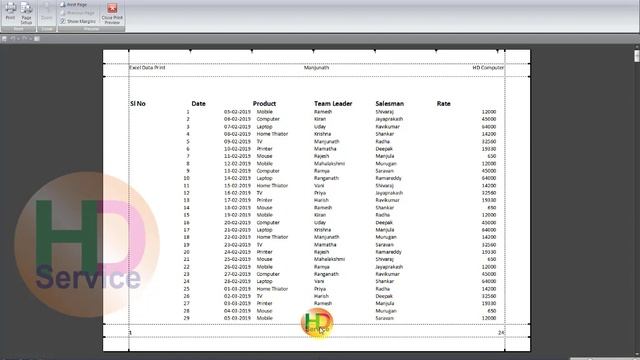Image resolution: width=640 pixels, height=360 pixels.
Task: Click salesman 'Murugan' in row 18
Action: pos(386,237)
